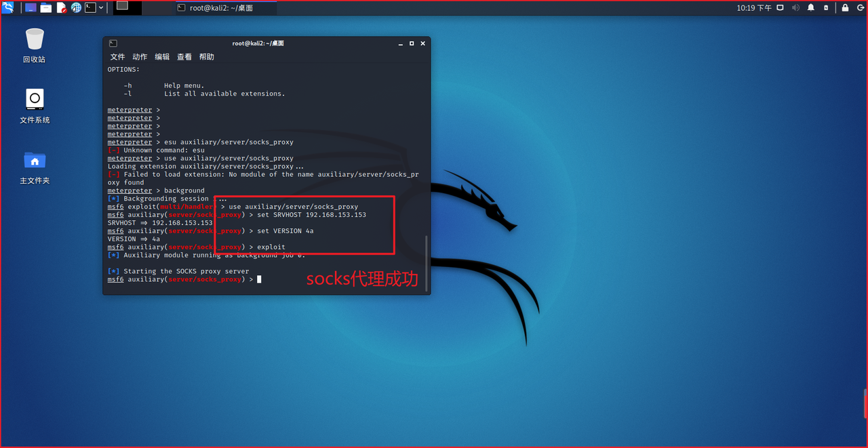Click the show desktop panel icon
The height and width of the screenshot is (448, 868).
click(31, 7)
